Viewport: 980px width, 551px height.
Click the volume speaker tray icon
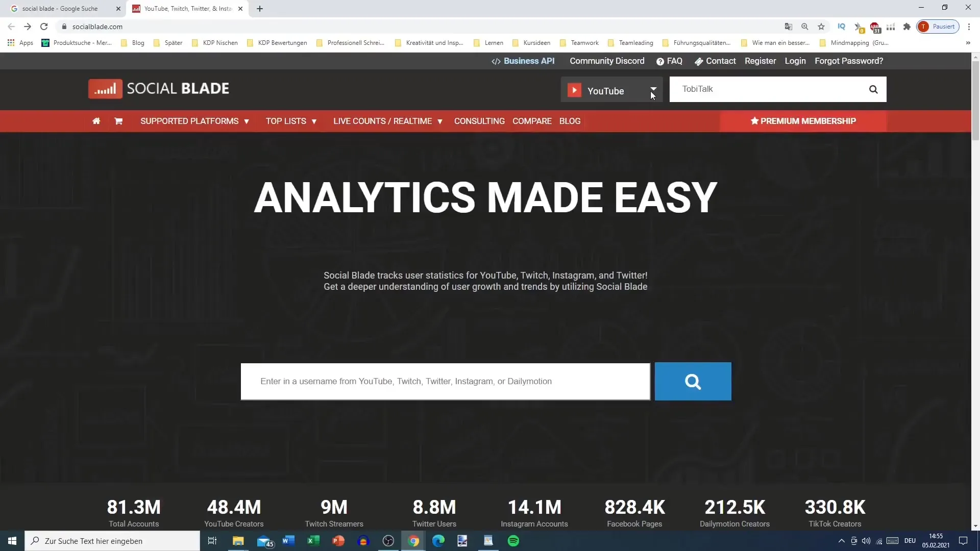click(866, 541)
